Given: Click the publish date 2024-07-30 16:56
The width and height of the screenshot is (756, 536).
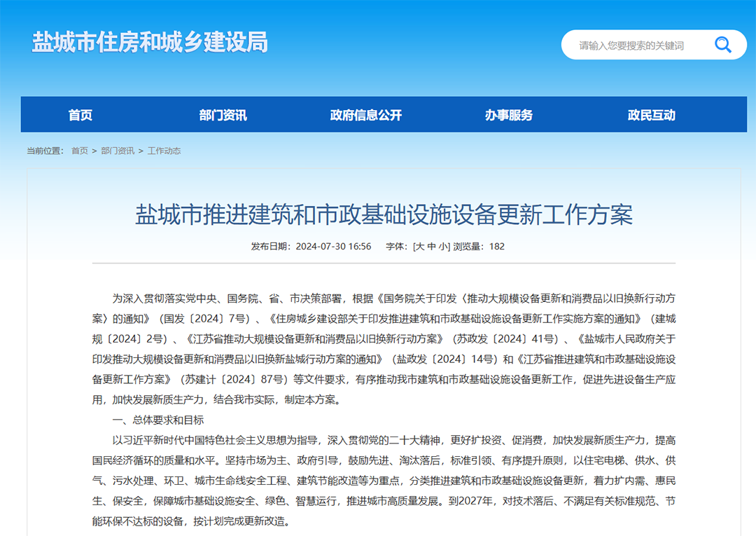Looking at the screenshot, I should point(333,247).
